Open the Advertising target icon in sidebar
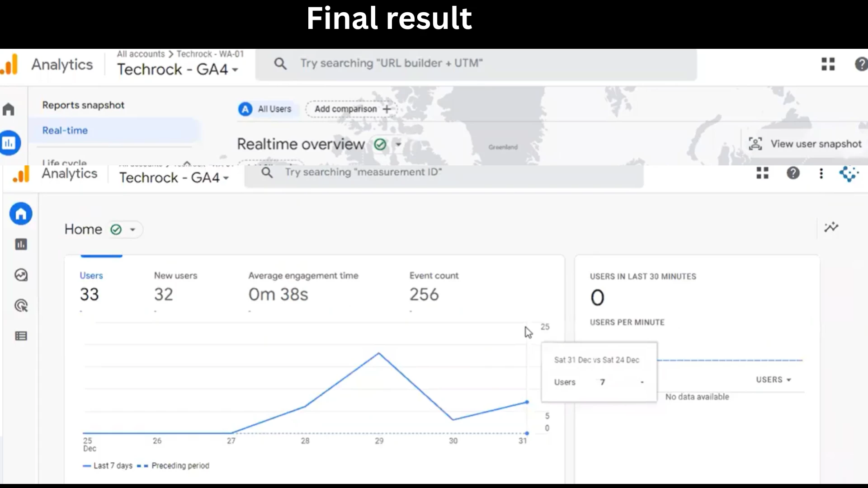The height and width of the screenshot is (488, 868). 21,305
